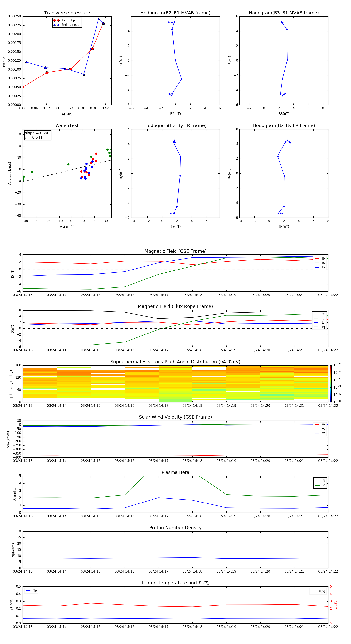Click the topmost red marker in pressure plot
Screen dimensions: 351x644
[x=103, y=23]
